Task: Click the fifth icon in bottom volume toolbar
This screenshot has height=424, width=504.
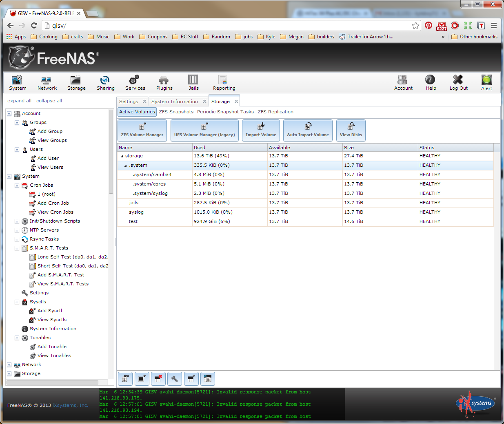Action: point(191,379)
